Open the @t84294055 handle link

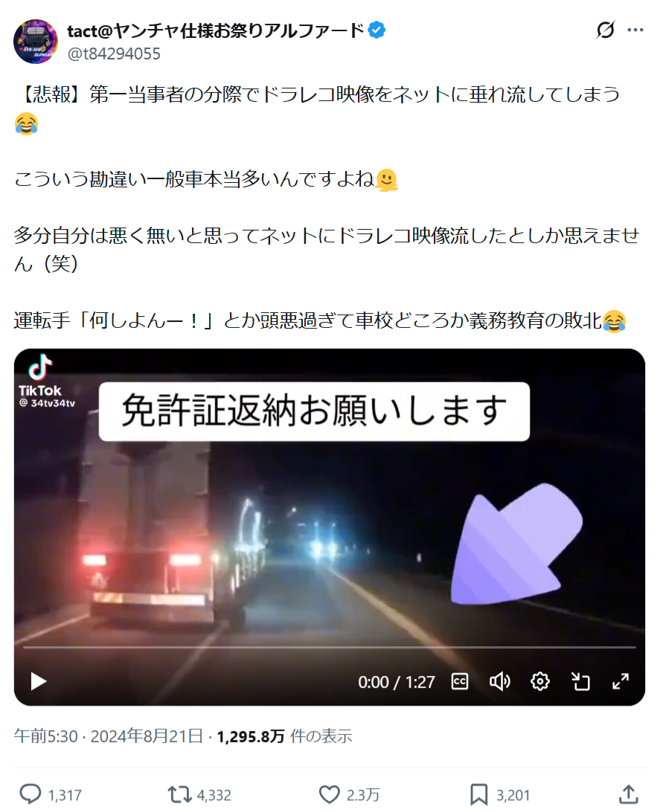pyautogui.click(x=114, y=54)
